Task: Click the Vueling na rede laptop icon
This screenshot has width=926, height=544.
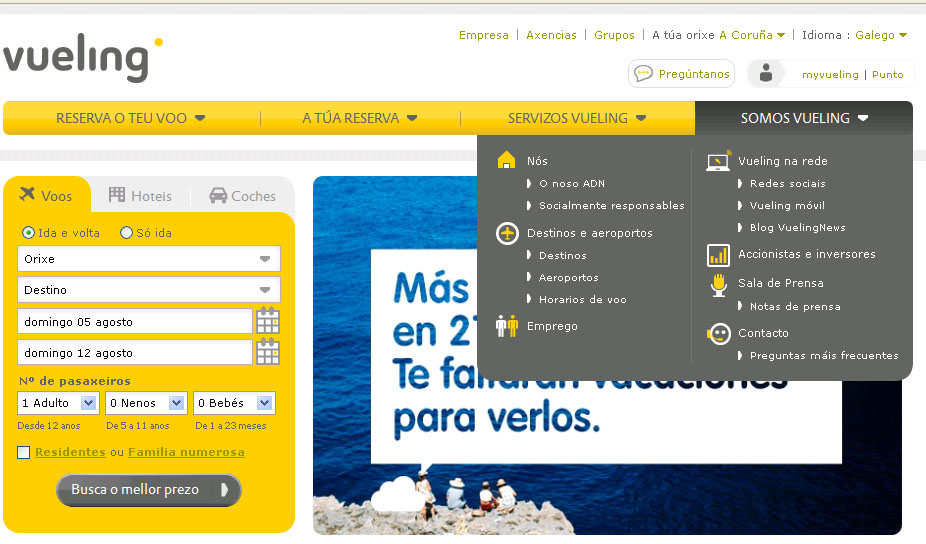Action: [719, 161]
